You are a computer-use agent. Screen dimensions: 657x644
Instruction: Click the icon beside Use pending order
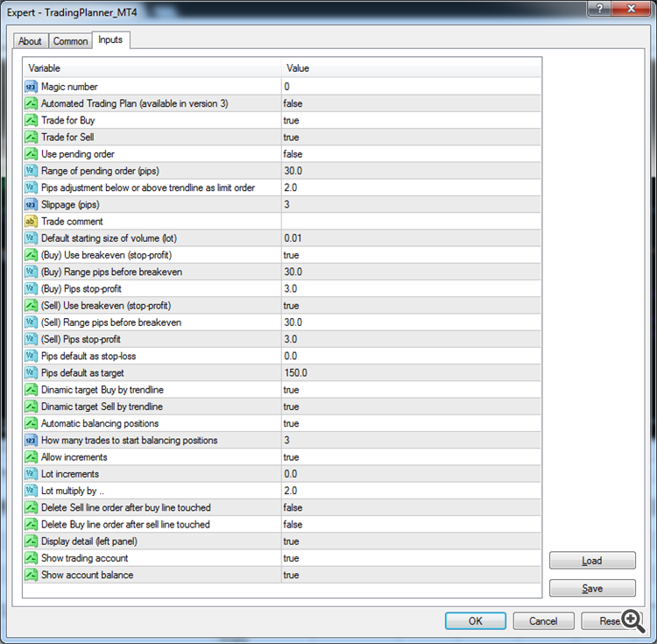[x=31, y=154]
